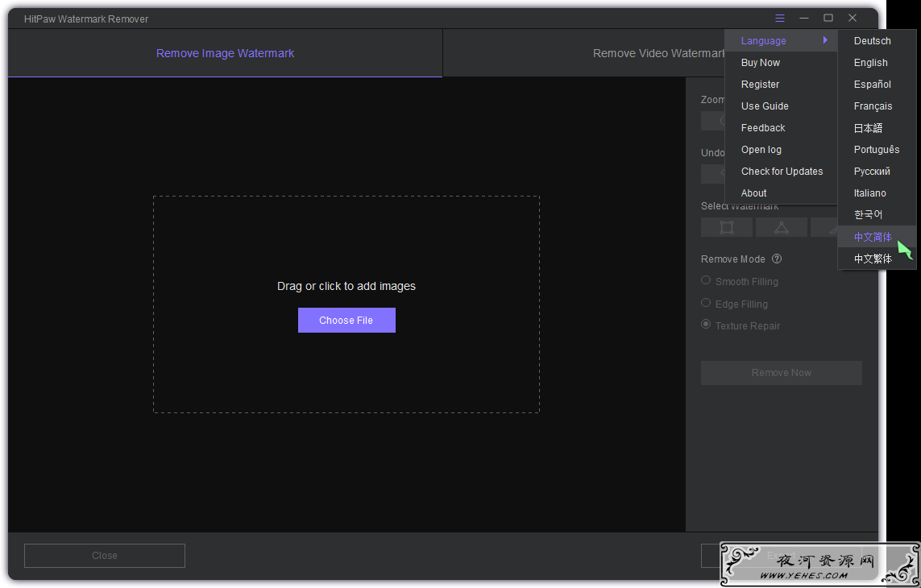This screenshot has height=588, width=921.
Task: Set language to Italiano
Action: [877, 193]
